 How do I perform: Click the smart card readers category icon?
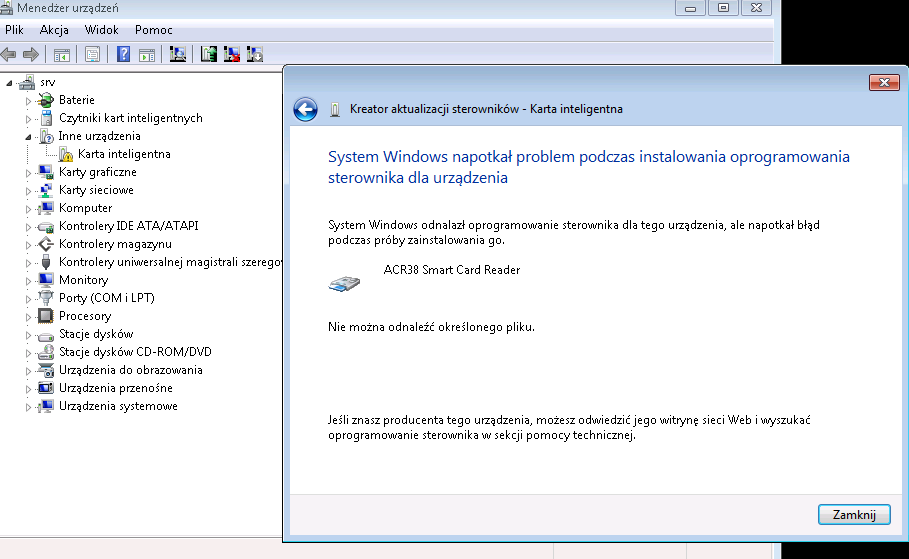coord(46,118)
